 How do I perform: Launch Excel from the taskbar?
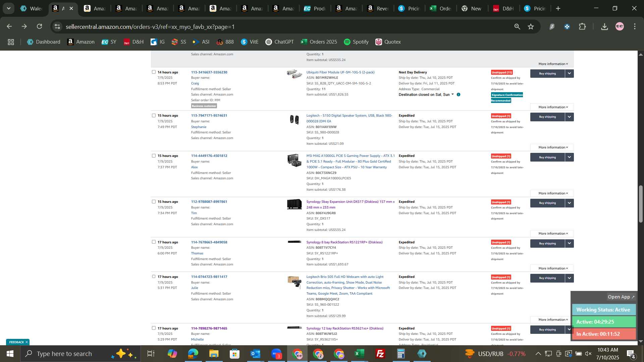coord(360,354)
